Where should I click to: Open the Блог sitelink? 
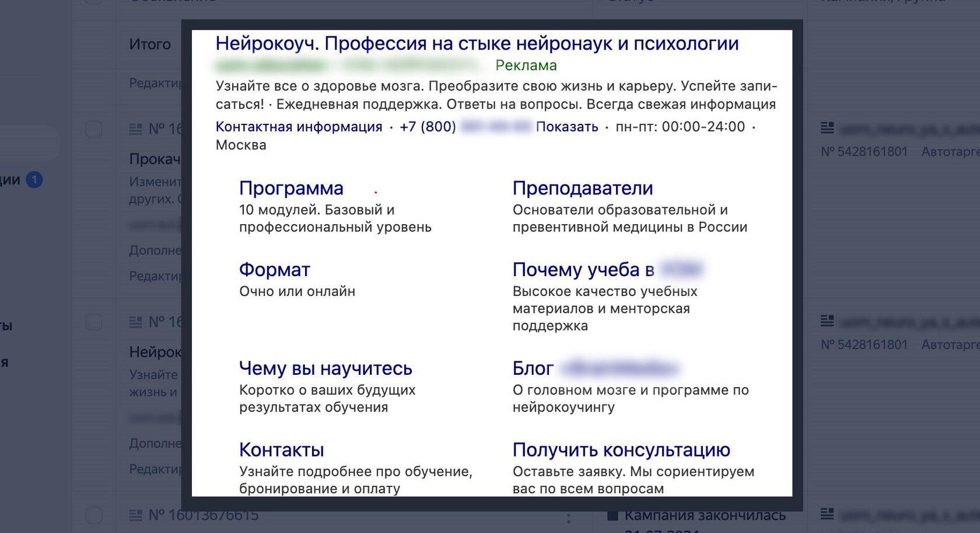[533, 368]
